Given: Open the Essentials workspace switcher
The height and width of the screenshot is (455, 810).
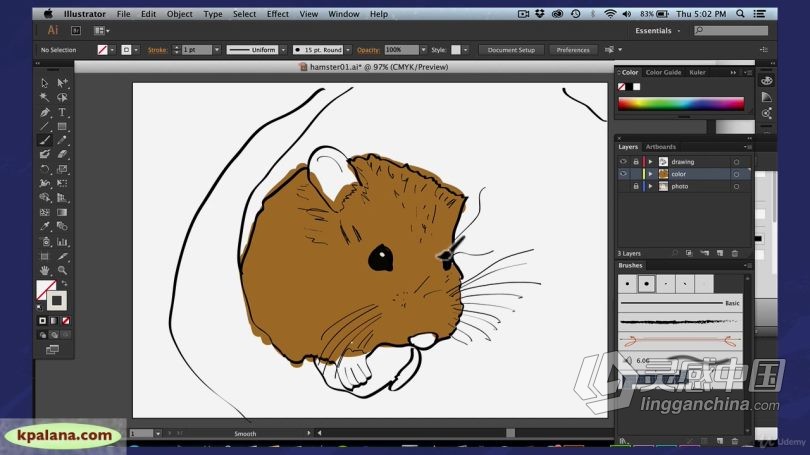Looking at the screenshot, I should [x=658, y=31].
